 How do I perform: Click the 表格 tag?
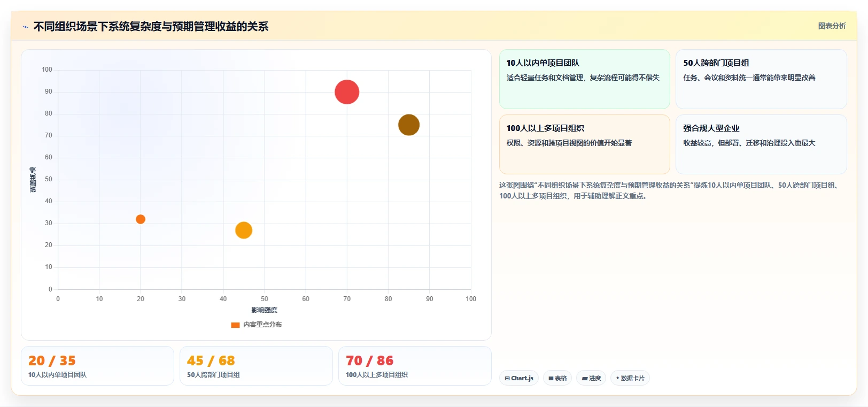[x=557, y=378]
